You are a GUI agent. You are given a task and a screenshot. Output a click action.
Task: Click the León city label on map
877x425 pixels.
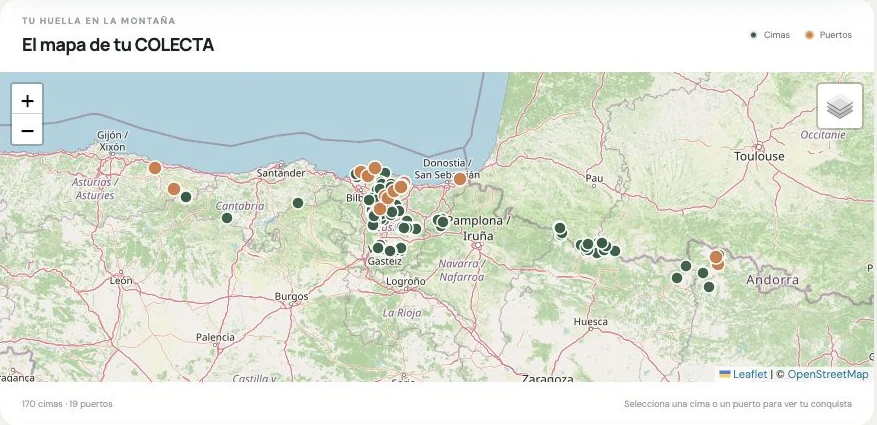[121, 280]
